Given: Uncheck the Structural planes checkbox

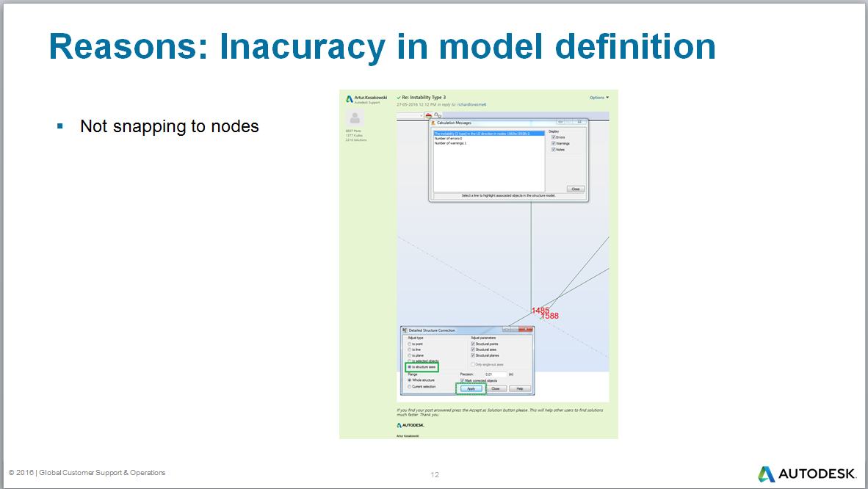Looking at the screenshot, I should click(x=473, y=355).
